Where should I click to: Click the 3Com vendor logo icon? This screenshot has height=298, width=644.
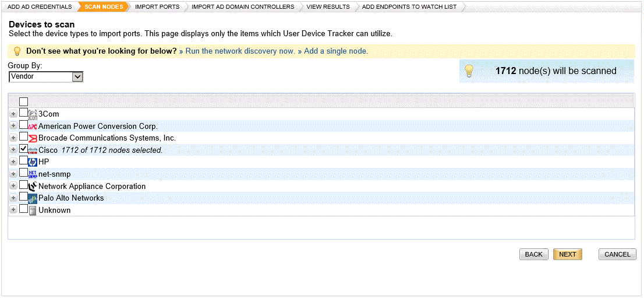click(x=33, y=114)
